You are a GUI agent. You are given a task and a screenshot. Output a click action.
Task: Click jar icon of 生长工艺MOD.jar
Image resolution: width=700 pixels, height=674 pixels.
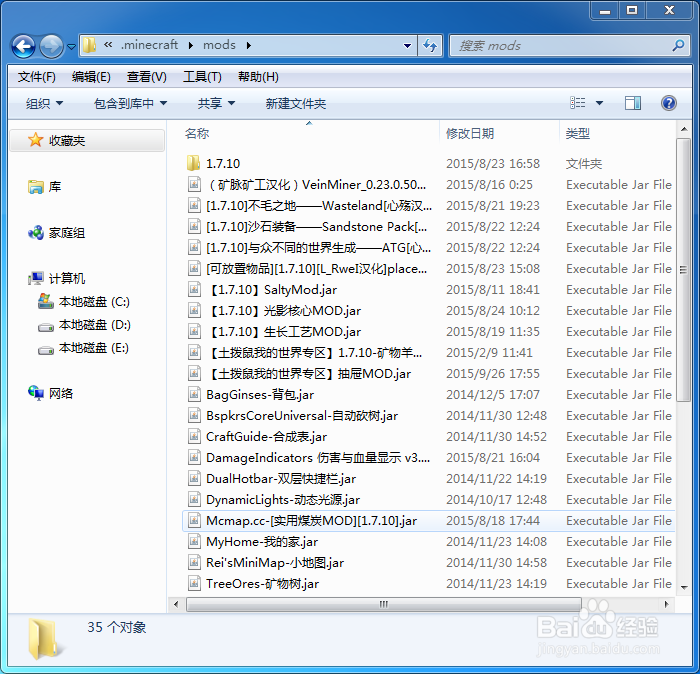click(194, 331)
